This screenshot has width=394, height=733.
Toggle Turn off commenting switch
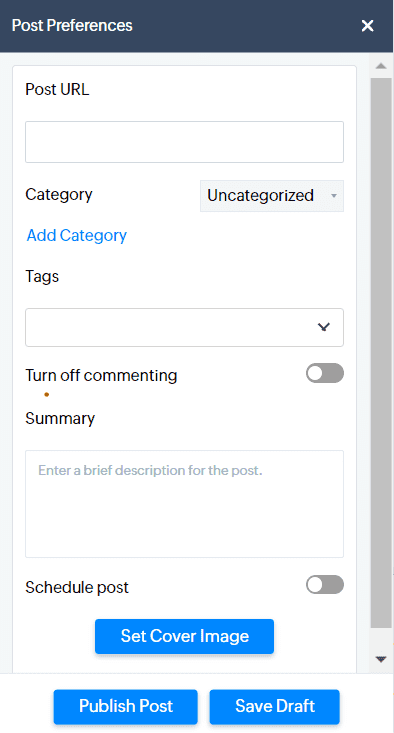tap(325, 373)
